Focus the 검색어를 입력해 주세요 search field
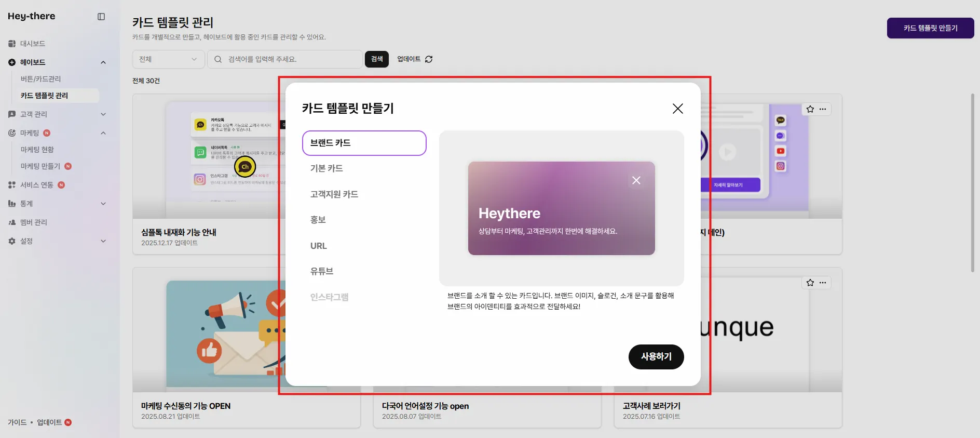 (285, 59)
